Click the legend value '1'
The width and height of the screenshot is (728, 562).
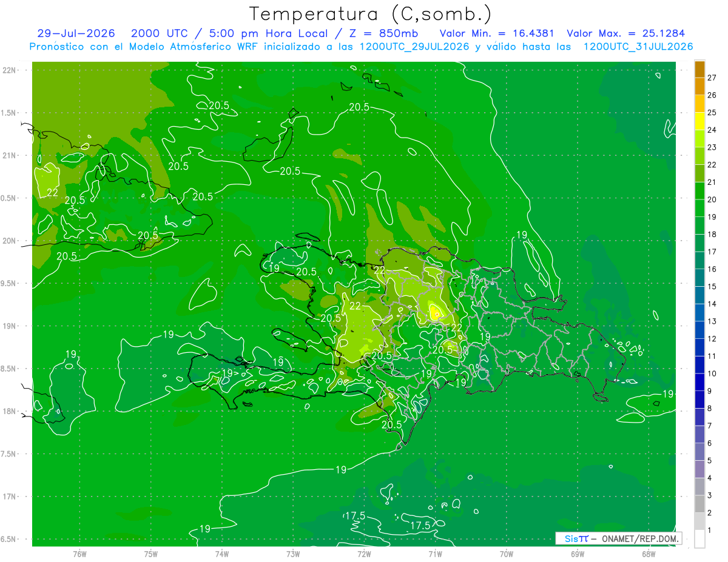710,530
